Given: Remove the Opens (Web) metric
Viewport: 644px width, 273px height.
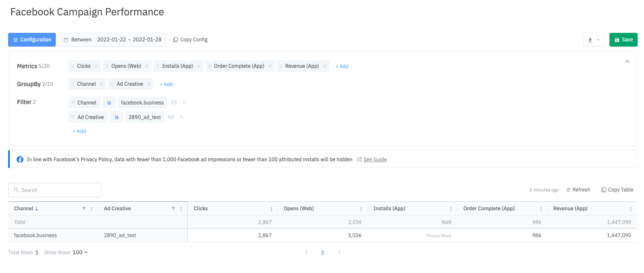Looking at the screenshot, I should [147, 66].
